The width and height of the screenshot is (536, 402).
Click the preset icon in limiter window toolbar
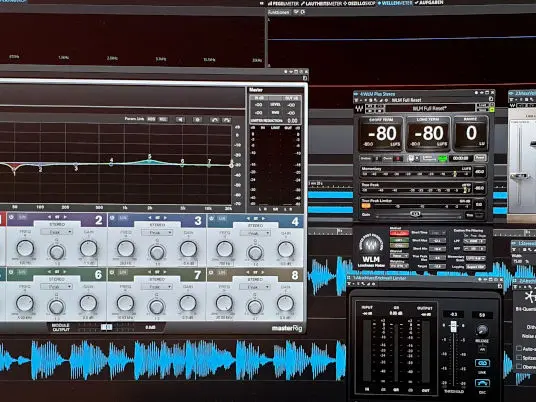click(349, 284)
